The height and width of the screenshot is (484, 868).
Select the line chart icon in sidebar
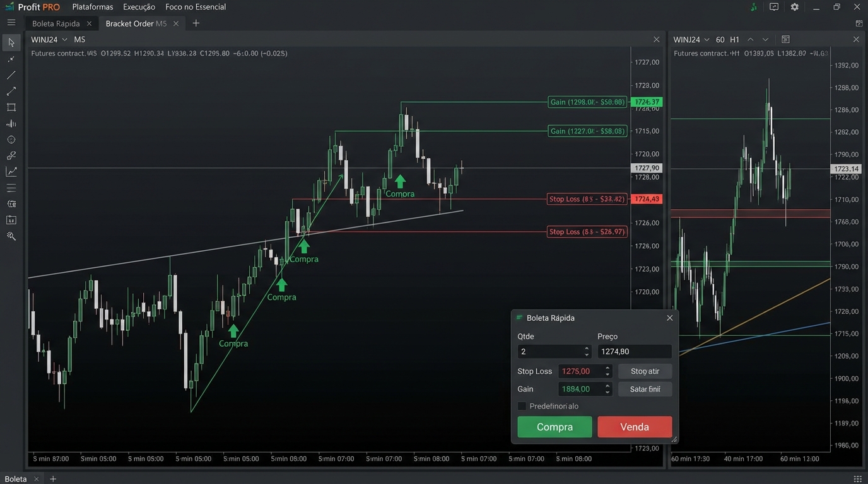tap(11, 171)
